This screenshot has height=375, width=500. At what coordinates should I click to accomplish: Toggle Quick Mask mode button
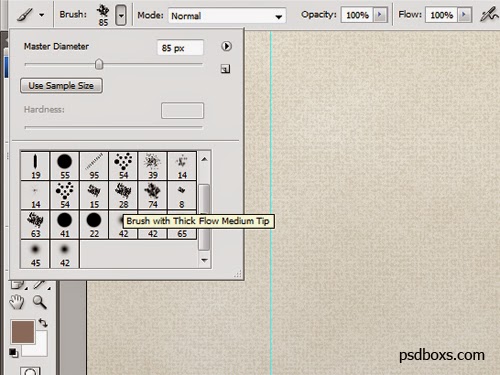tap(30, 371)
